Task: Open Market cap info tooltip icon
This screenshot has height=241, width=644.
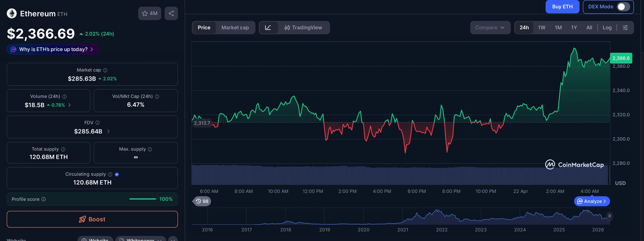Action: (105, 70)
